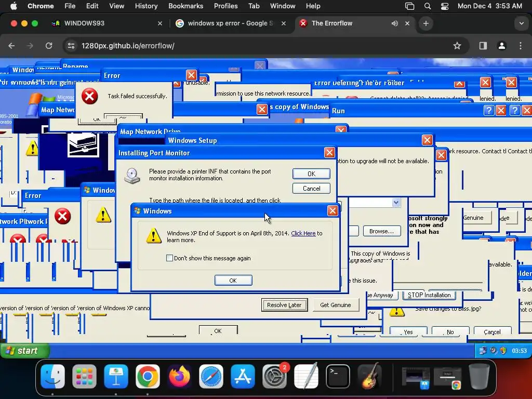Open the Trash in the Dock
532x399 pixels.
coord(478,376)
